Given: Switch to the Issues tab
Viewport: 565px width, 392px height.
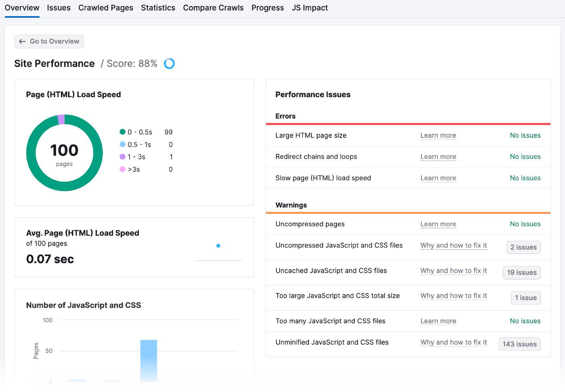Looking at the screenshot, I should (59, 8).
